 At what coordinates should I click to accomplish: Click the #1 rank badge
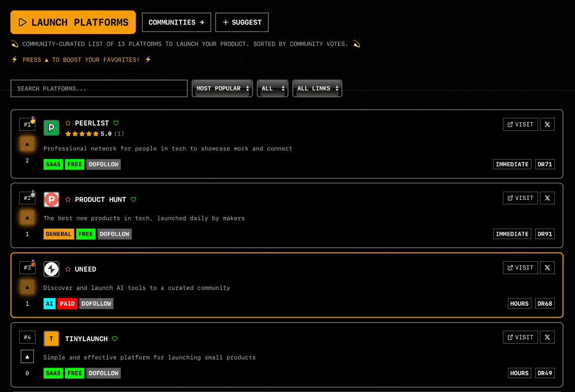pyautogui.click(x=27, y=125)
